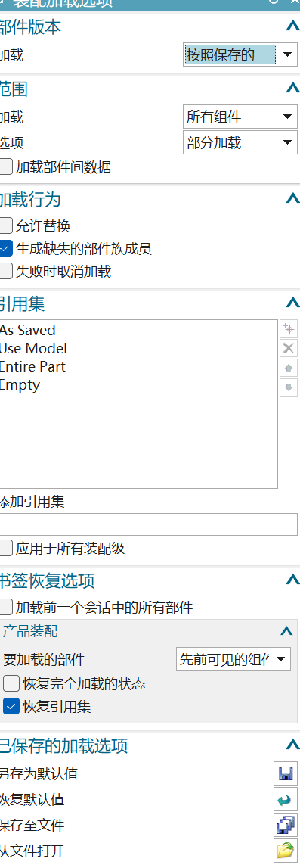The width and height of the screenshot is (300, 868).
Task: Click the open from file folder icon
Action: click(x=286, y=851)
